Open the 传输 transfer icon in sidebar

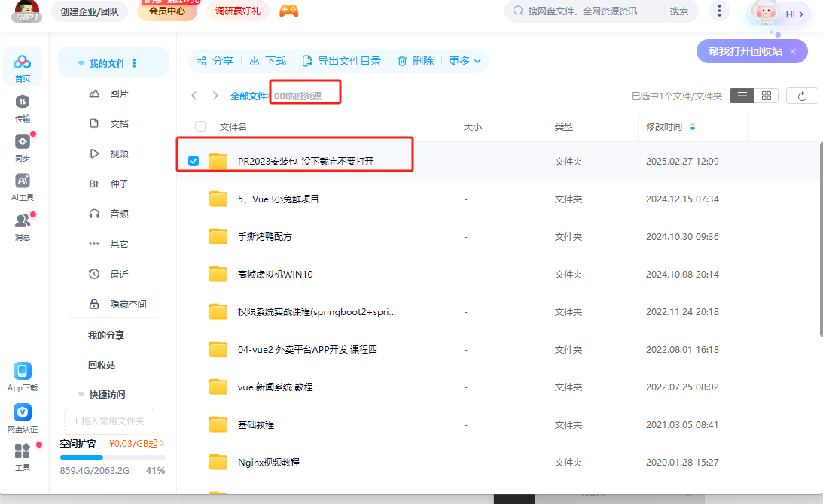point(23,102)
